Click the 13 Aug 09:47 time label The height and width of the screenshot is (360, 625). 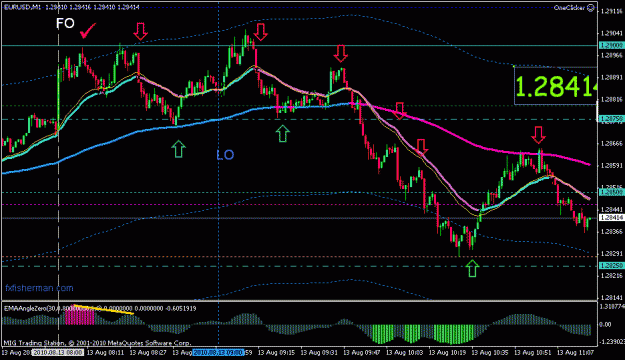tap(362, 353)
